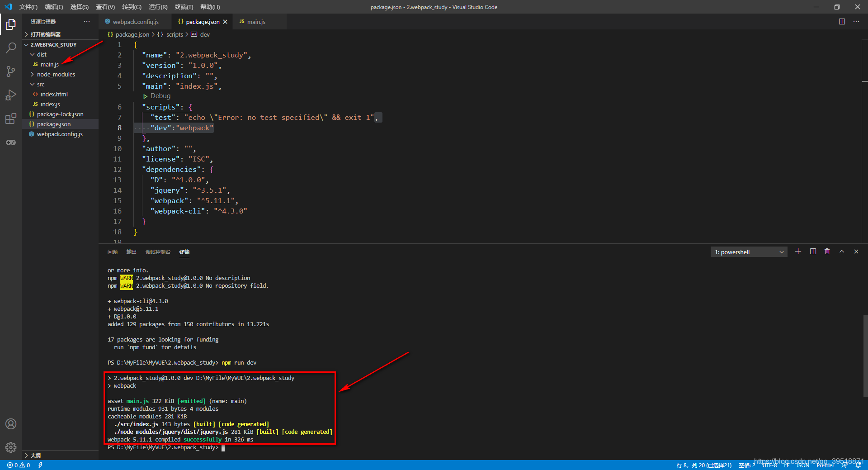Switch to the 问题 panel tab
The height and width of the screenshot is (470, 868).
pyautogui.click(x=113, y=252)
